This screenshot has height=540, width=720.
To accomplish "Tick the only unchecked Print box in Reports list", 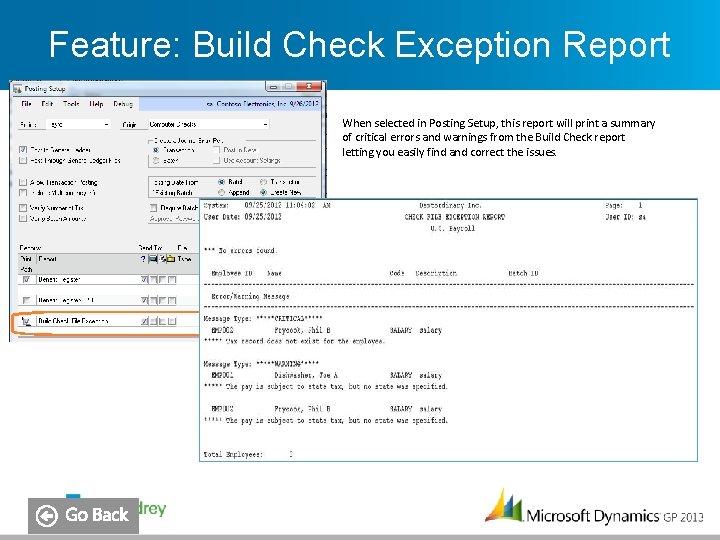I will click(x=26, y=300).
